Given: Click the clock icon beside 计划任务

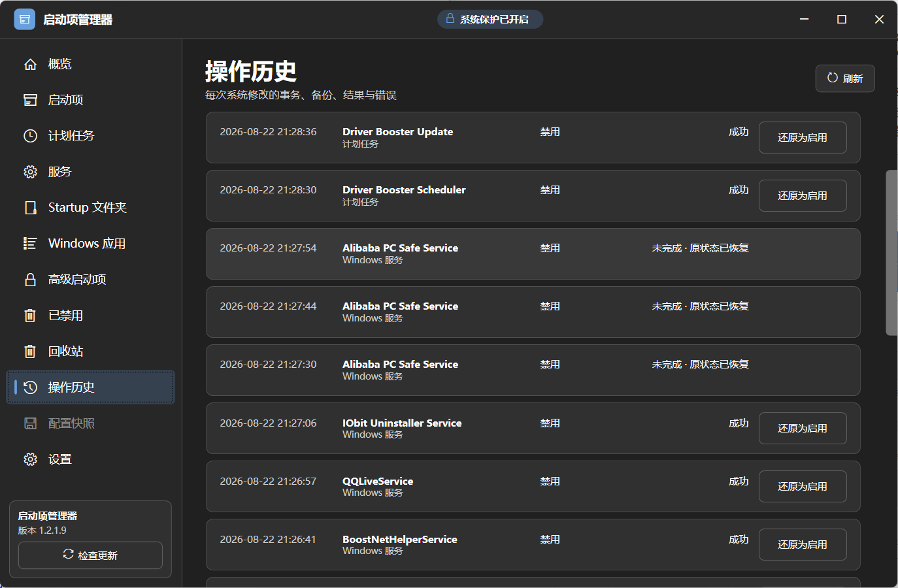Looking at the screenshot, I should [x=30, y=136].
